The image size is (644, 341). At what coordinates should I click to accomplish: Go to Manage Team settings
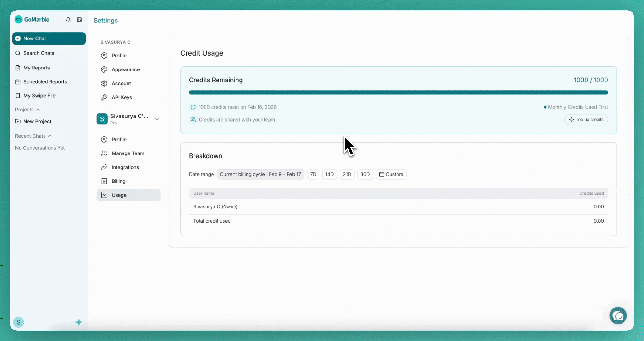click(128, 153)
